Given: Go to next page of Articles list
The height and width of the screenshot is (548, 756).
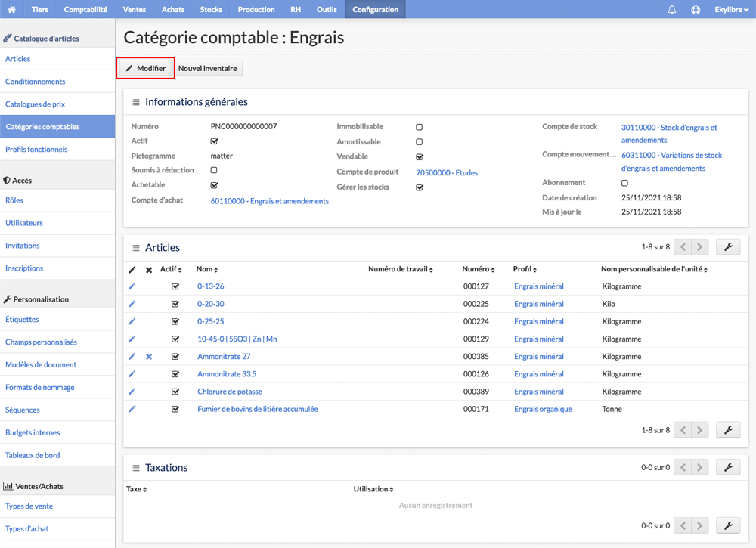Looking at the screenshot, I should click(700, 247).
